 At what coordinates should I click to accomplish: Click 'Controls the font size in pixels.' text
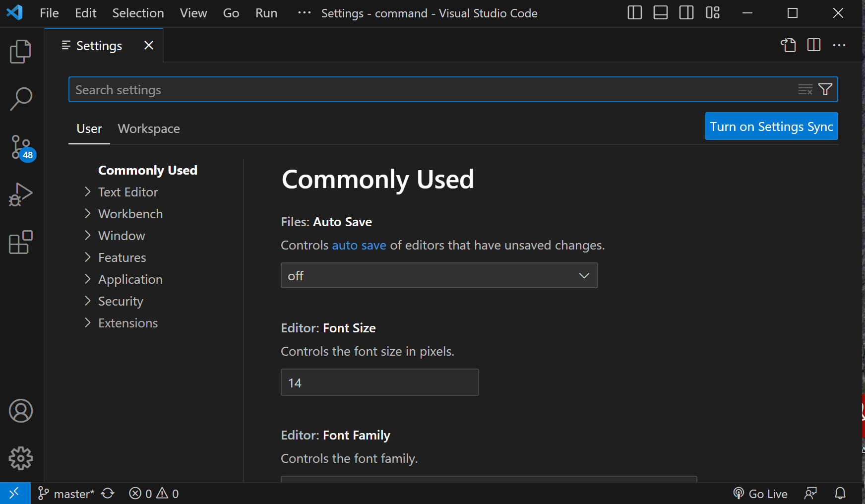click(368, 352)
